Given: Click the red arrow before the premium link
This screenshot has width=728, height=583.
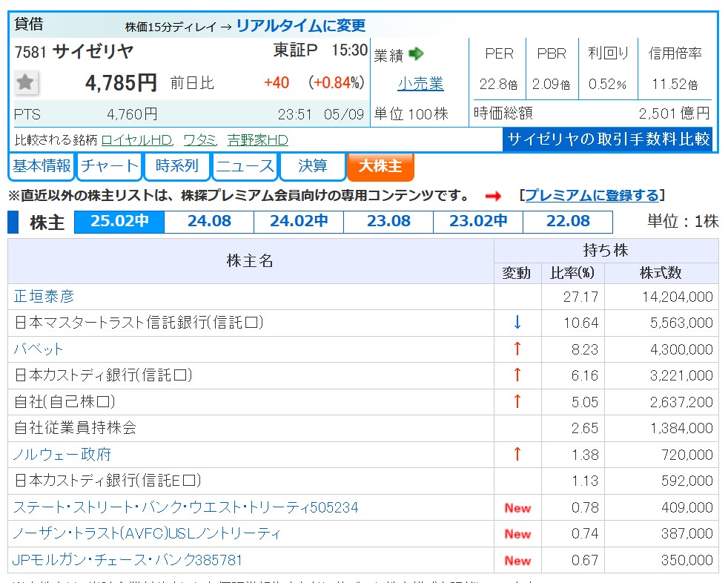Looking at the screenshot, I should [493, 197].
